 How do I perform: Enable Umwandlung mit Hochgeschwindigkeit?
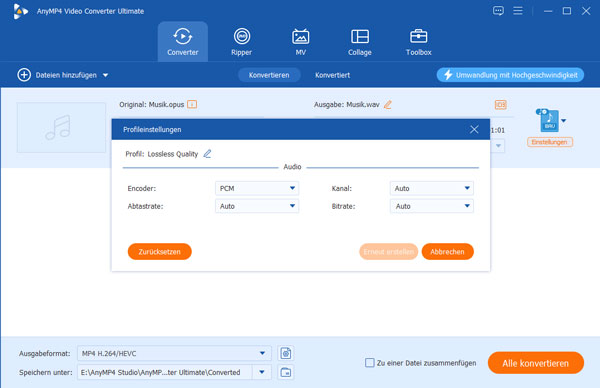[x=510, y=75]
